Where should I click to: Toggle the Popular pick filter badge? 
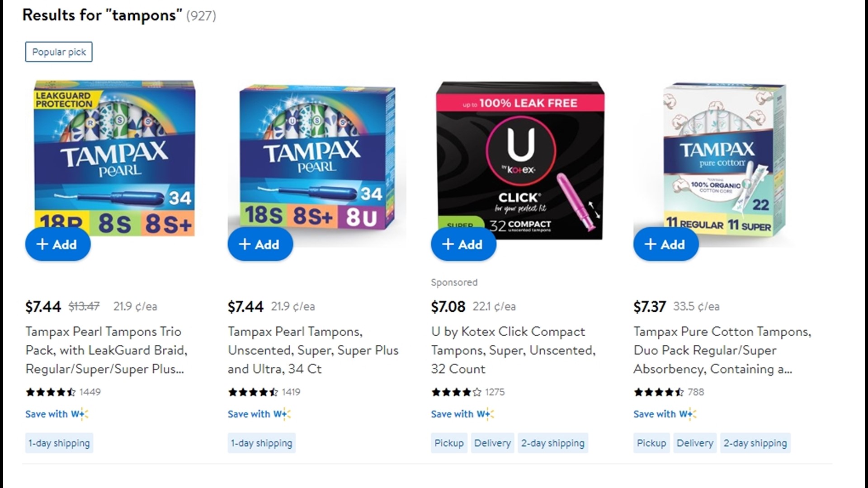[x=58, y=52]
